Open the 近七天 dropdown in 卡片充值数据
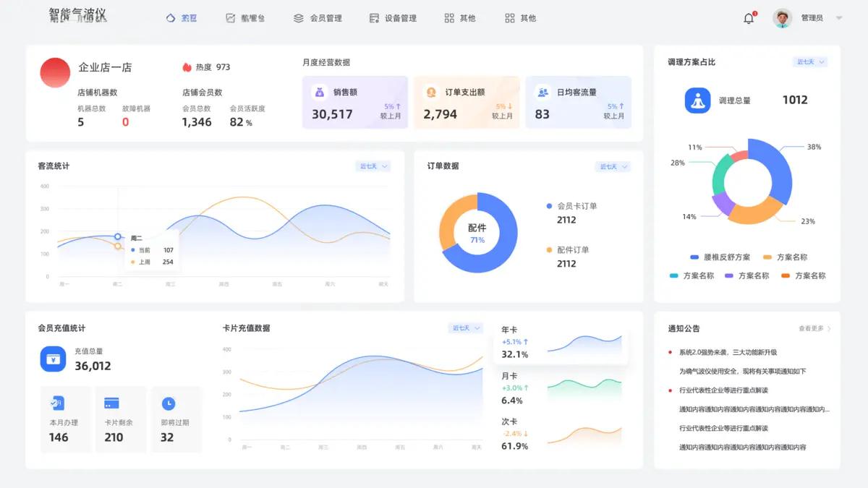Image resolution: width=868 pixels, height=488 pixels. 466,328
